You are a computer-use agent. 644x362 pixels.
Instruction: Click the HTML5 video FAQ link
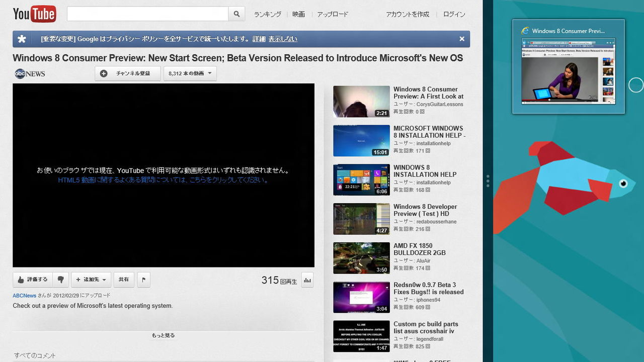[x=164, y=180]
